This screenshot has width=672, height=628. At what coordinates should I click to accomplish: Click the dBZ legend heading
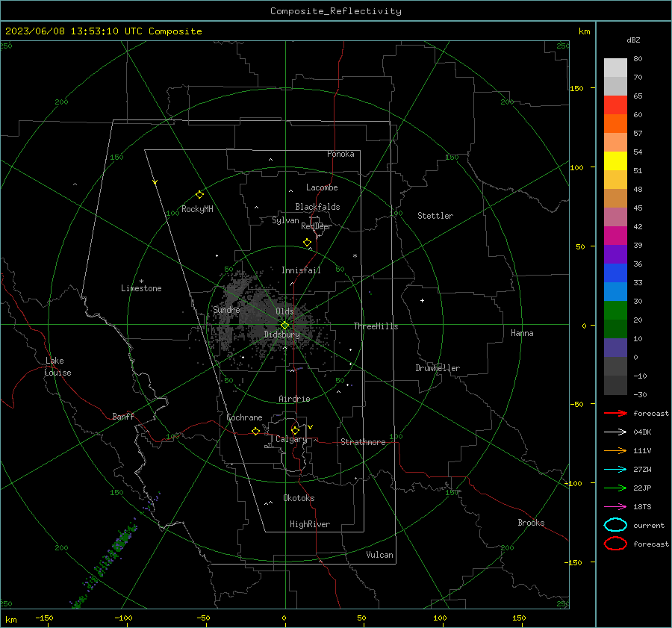pos(633,40)
